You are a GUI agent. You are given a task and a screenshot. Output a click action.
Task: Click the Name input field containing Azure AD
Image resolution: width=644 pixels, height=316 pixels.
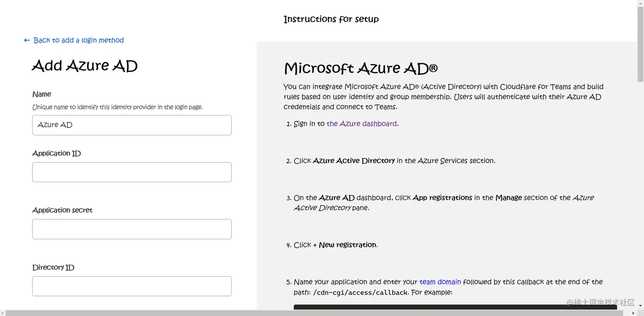pyautogui.click(x=132, y=125)
